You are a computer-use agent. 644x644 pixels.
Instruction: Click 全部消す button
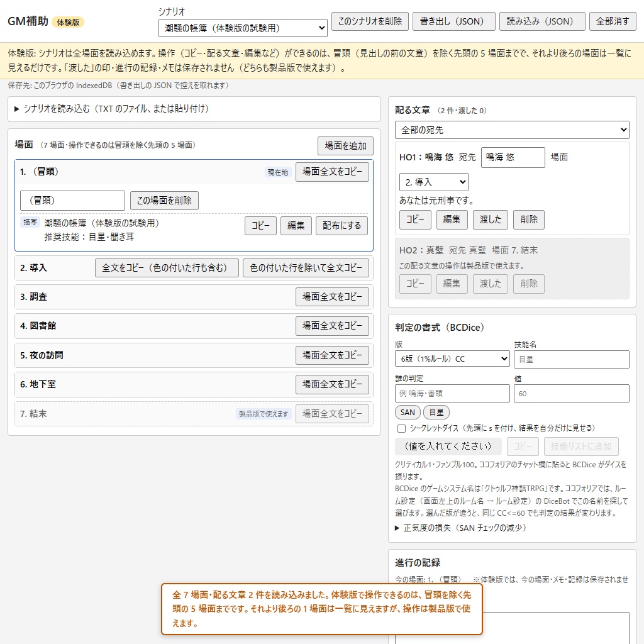click(613, 21)
